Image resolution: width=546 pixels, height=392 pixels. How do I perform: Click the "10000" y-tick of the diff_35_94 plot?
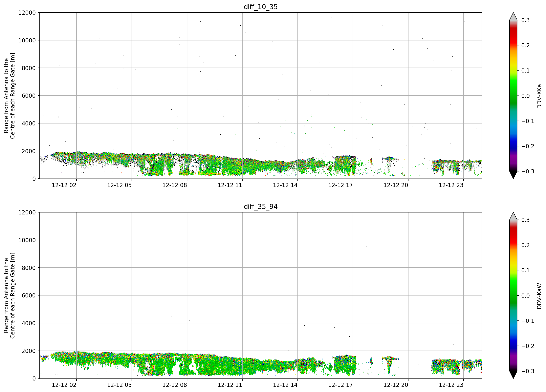coord(27,240)
